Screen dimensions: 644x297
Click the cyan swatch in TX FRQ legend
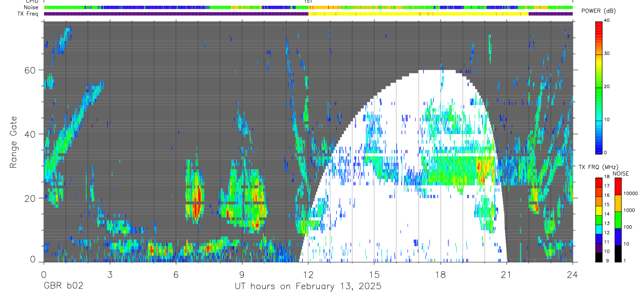coord(599,229)
